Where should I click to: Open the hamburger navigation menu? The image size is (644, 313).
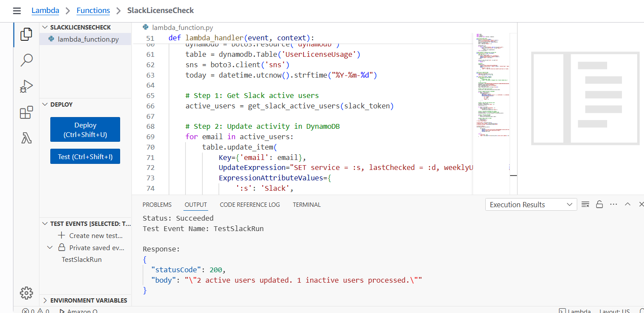tap(17, 11)
